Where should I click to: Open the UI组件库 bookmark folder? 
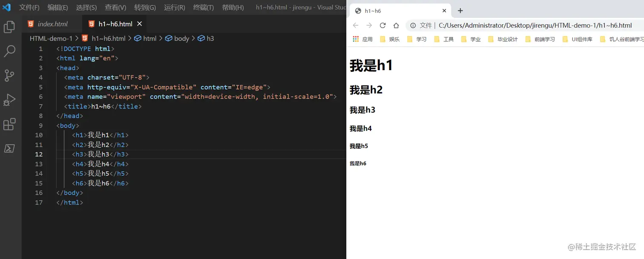tap(577, 39)
